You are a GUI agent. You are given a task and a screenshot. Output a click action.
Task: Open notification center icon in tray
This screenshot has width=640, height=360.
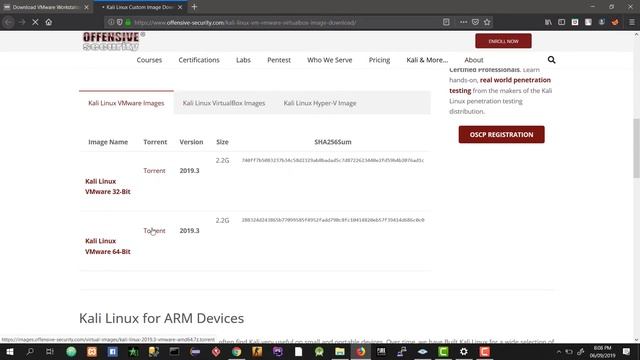click(x=627, y=351)
